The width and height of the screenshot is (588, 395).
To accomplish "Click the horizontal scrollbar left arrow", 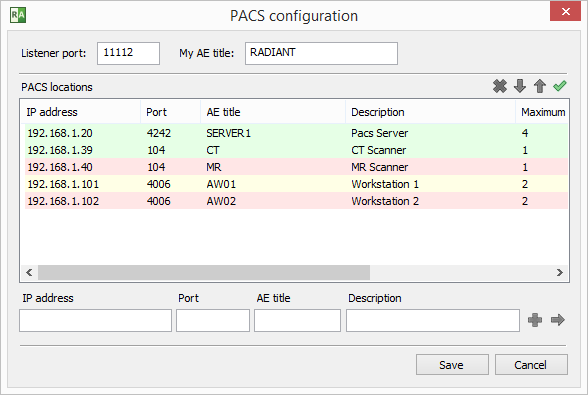I will pyautogui.click(x=29, y=272).
